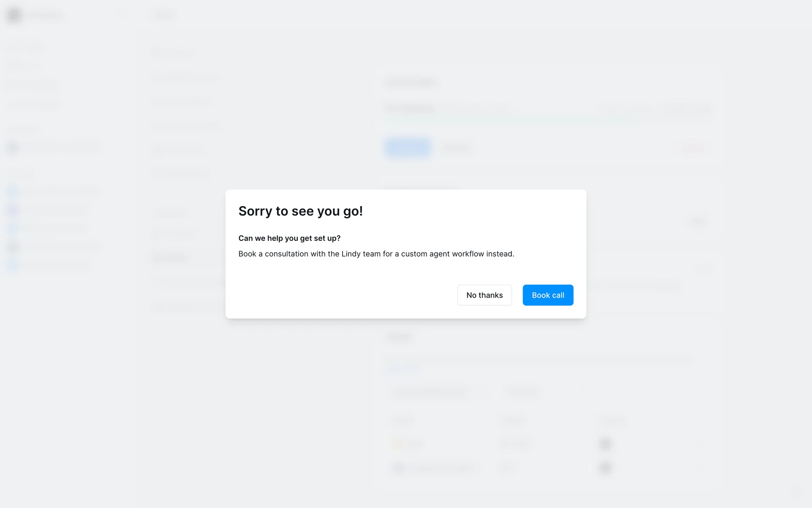Screen dimensions: 812x508
Task: Click the blurred yellow icon in bottom table
Action: [398, 444]
